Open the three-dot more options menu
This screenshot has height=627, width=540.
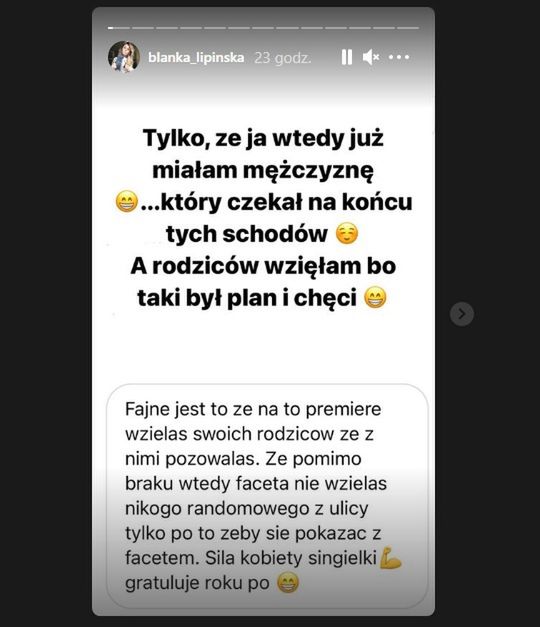tap(399, 57)
